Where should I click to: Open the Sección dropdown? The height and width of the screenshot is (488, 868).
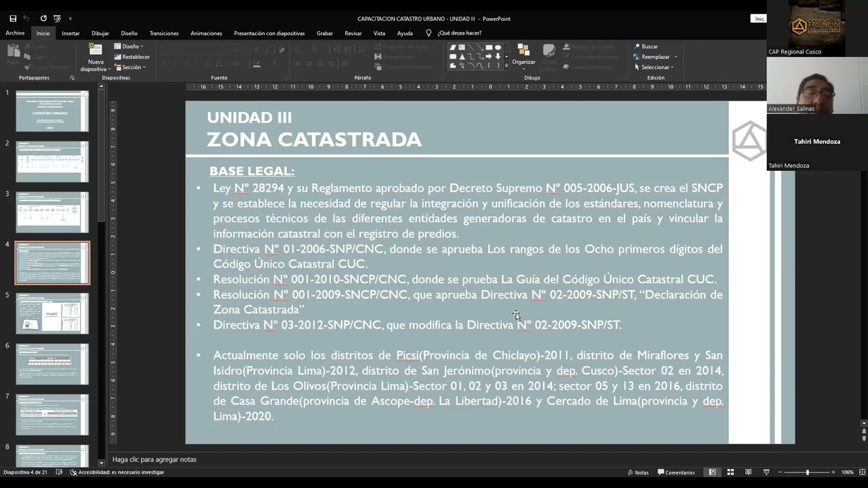(129, 67)
